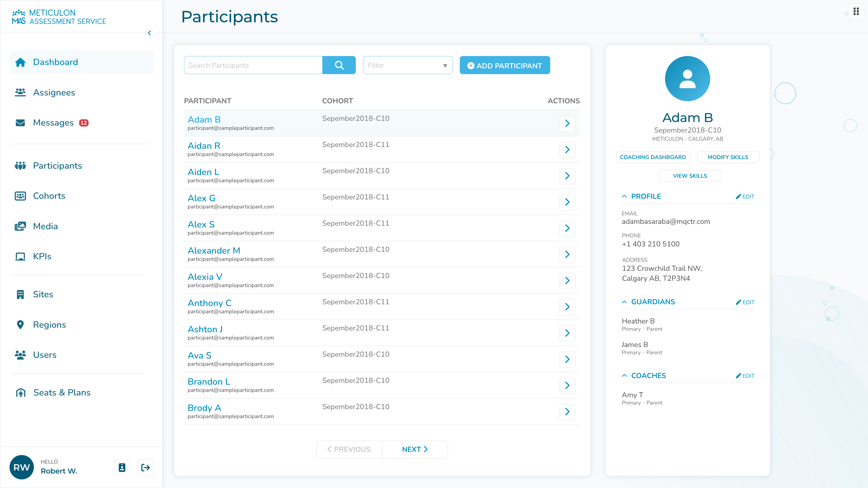Collapse the Profile section chevron

(x=624, y=196)
